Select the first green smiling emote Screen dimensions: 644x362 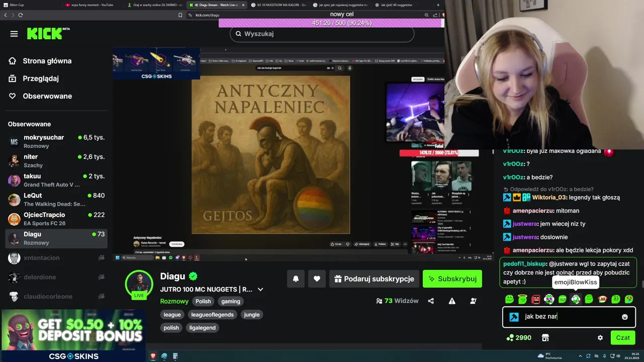(x=509, y=299)
